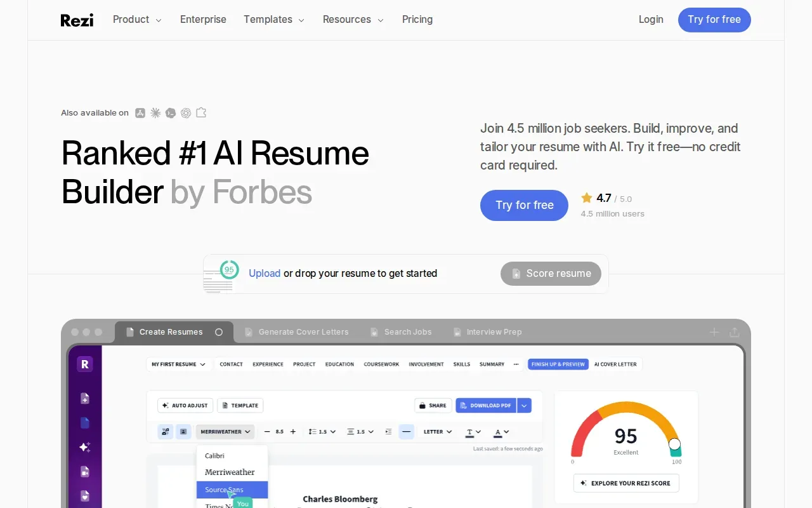Viewport: 812px width, 508px height.
Task: Open the Letter paper size dropdown
Action: [x=438, y=432]
